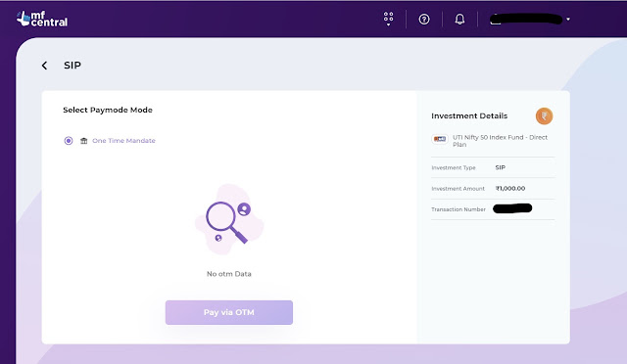The image size is (627, 364).
Task: Open the MF Central logo home link
Action: (x=42, y=19)
